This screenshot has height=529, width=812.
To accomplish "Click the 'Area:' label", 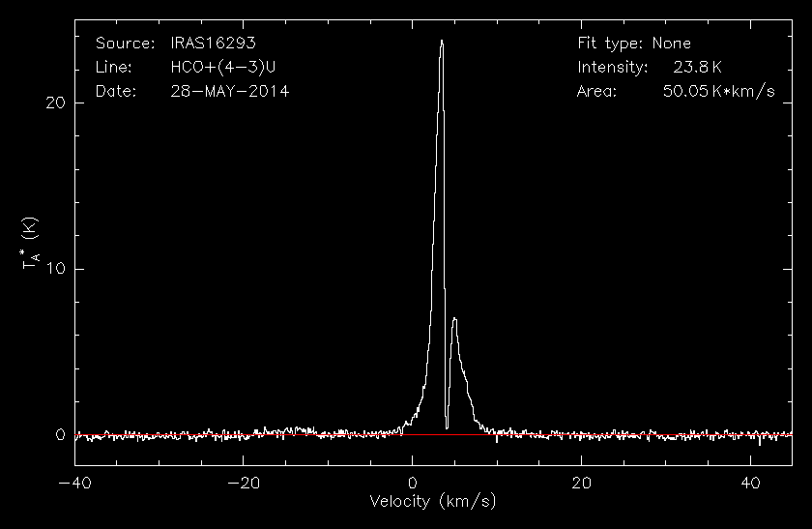I will click(596, 91).
